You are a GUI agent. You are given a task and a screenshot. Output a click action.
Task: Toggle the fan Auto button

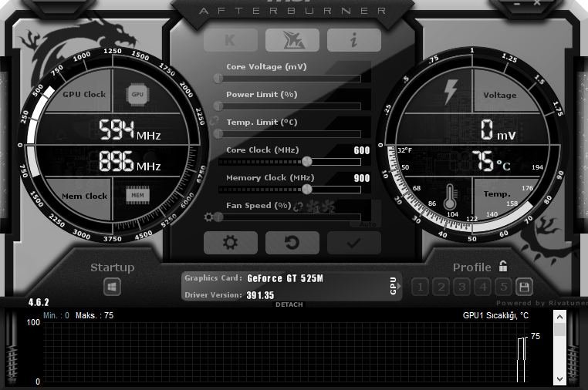point(367,224)
